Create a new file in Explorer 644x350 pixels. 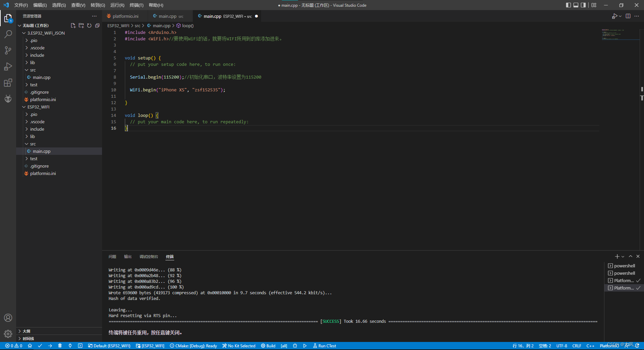pos(73,26)
